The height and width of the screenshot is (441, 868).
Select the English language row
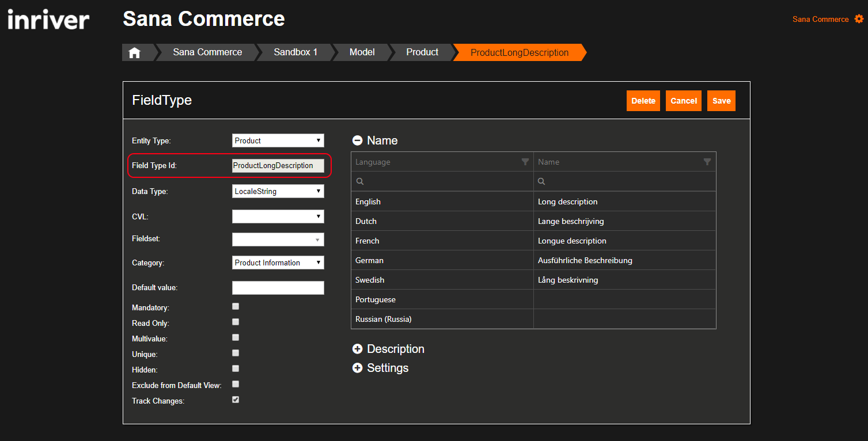coord(533,202)
